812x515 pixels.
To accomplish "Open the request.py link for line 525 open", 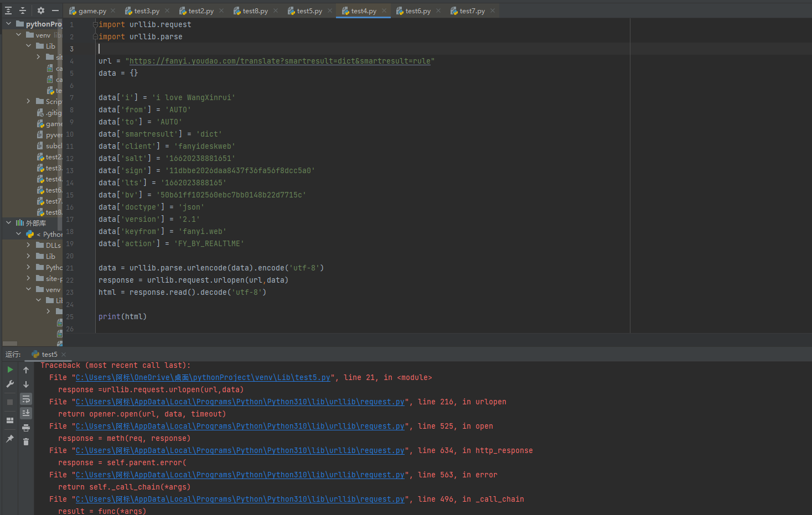I will click(x=240, y=426).
